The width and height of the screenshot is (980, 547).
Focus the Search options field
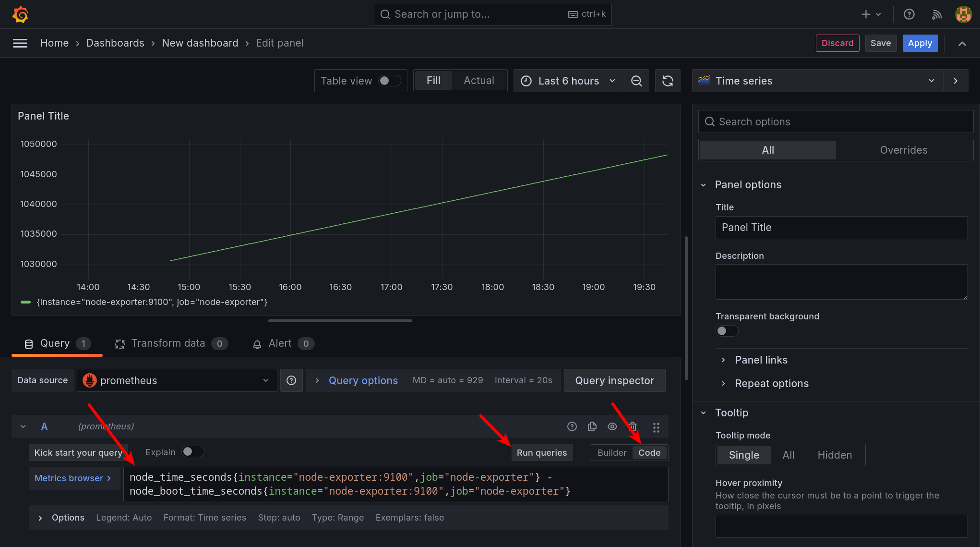coord(836,122)
